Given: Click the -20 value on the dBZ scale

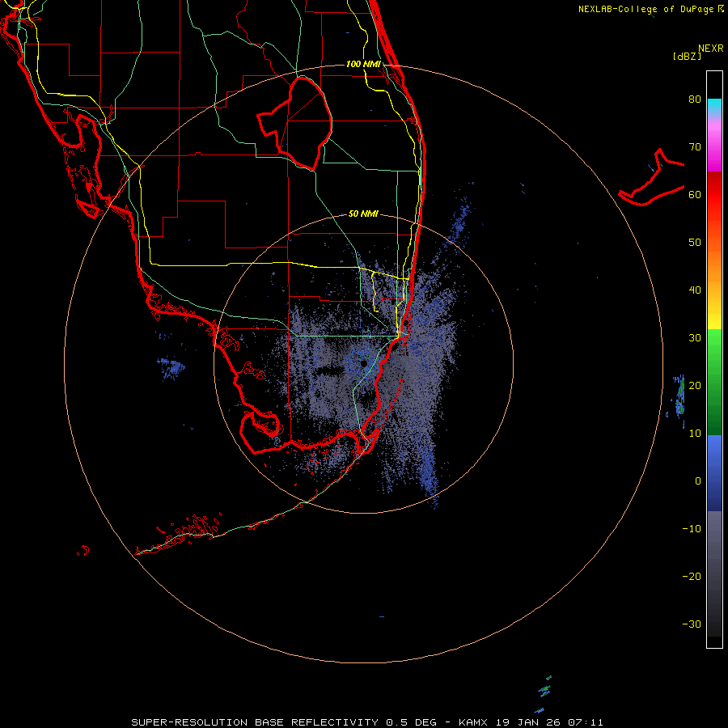Looking at the screenshot, I should pyautogui.click(x=692, y=576).
